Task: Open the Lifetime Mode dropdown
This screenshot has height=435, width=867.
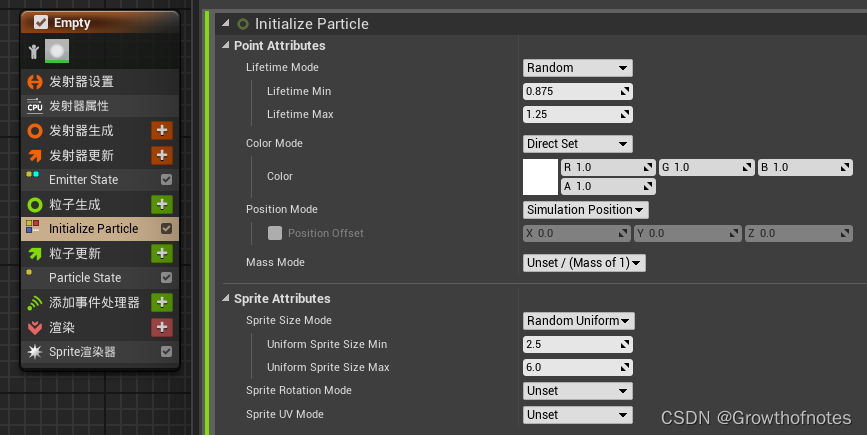Action: pyautogui.click(x=578, y=68)
